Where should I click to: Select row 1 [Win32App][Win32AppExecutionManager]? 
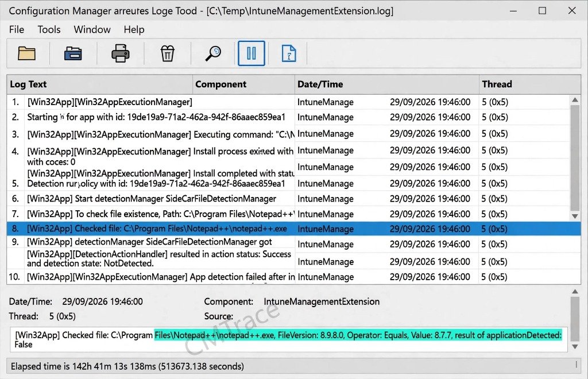(288, 102)
